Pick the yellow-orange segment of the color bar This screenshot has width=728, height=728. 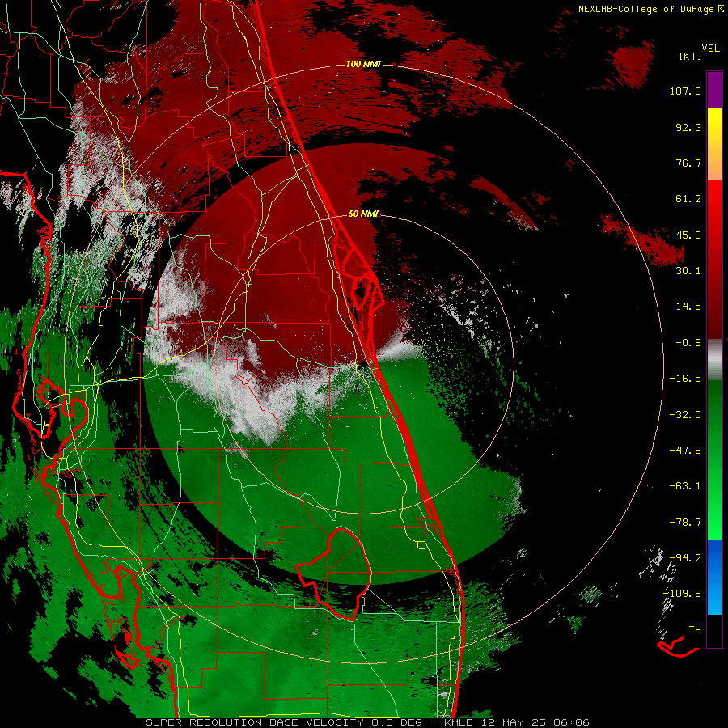pyautogui.click(x=714, y=144)
